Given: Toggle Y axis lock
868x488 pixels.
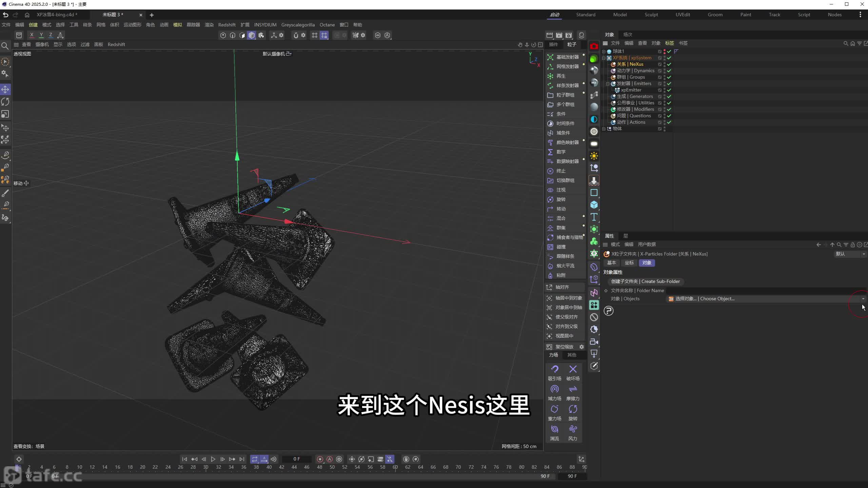Looking at the screenshot, I should (41, 35).
